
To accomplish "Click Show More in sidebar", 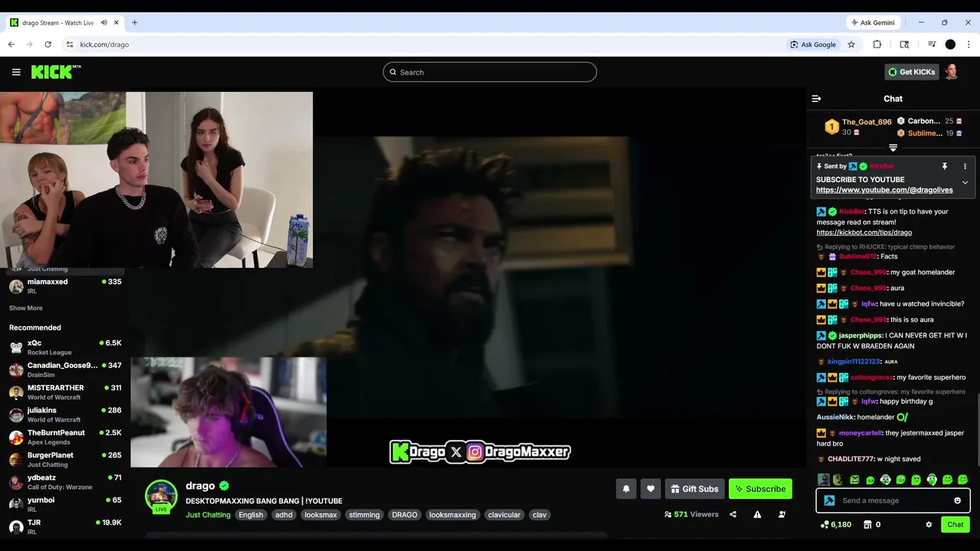I will pyautogui.click(x=26, y=308).
